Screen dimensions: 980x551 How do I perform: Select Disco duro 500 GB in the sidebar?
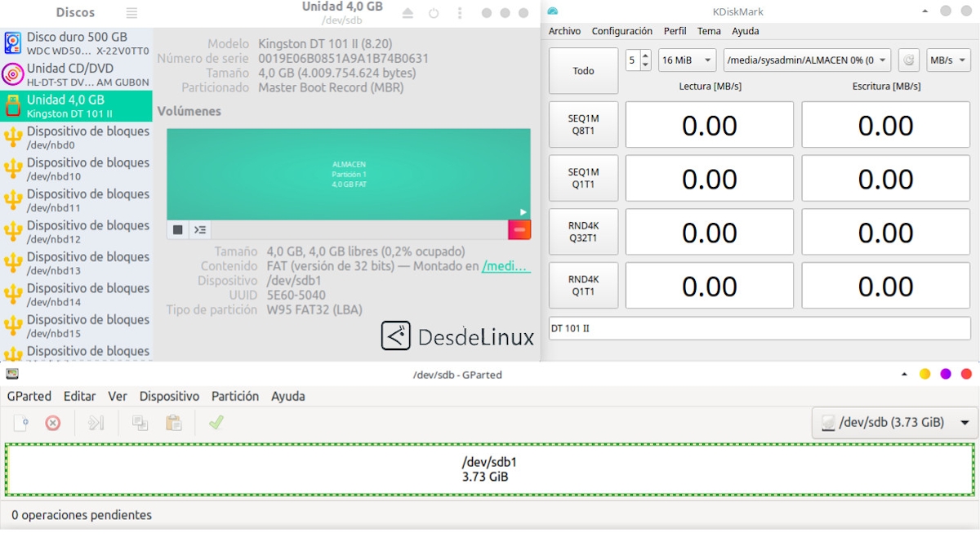pyautogui.click(x=76, y=43)
